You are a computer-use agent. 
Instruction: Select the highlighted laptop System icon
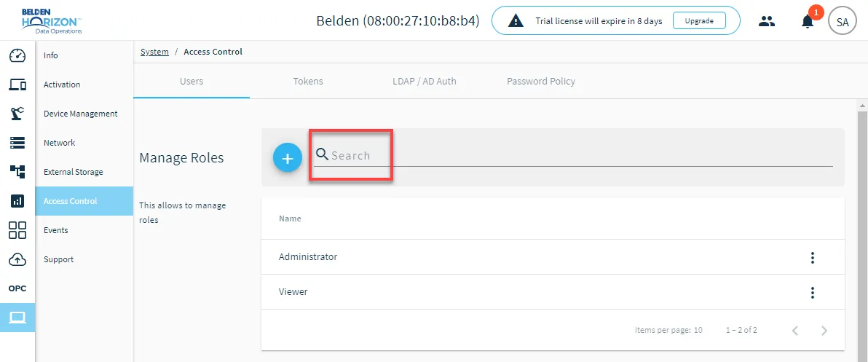pos(17,318)
